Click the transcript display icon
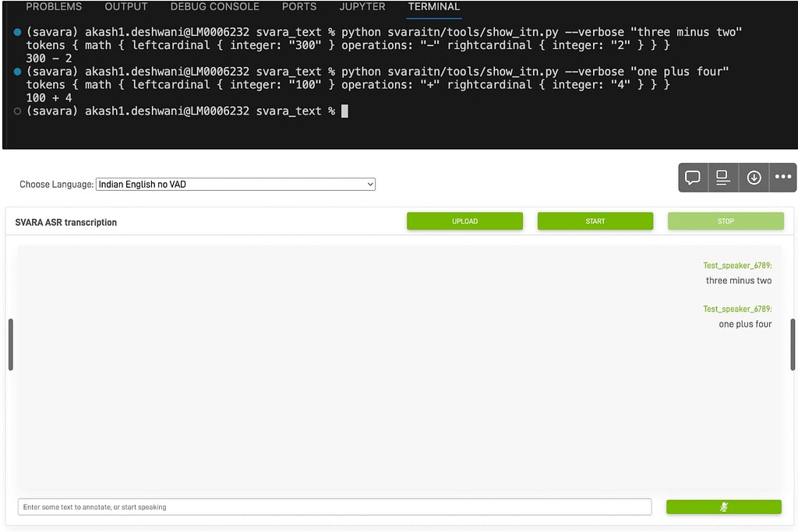This screenshot has height=532, width=798. (x=722, y=177)
